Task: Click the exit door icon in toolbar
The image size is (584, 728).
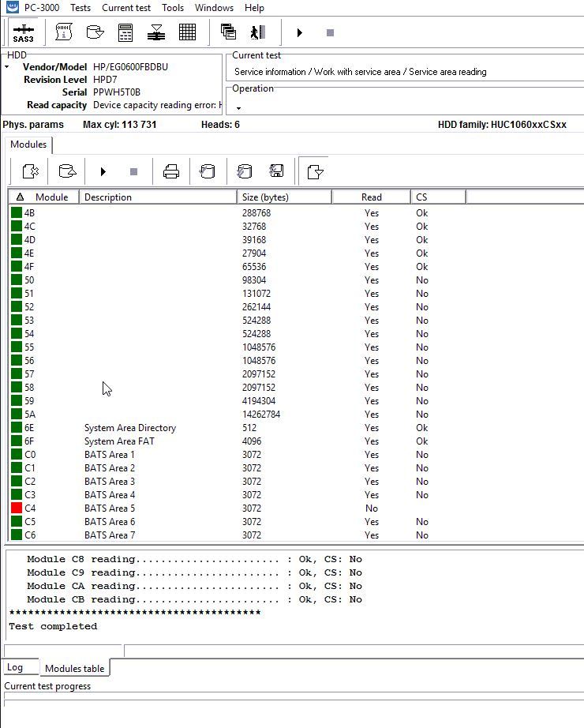Action: click(x=257, y=32)
